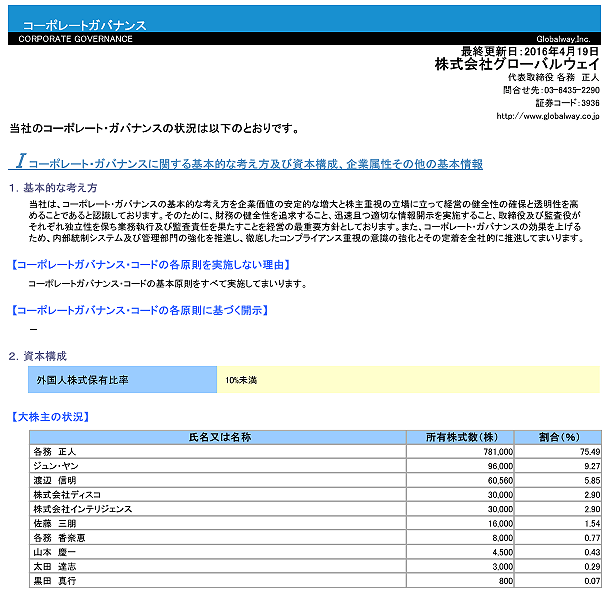608x597 pixels.
Task: Click the sentence コーポレートガバナンス・コードの基本原則をすべて実施してまいります
Action: (x=168, y=284)
